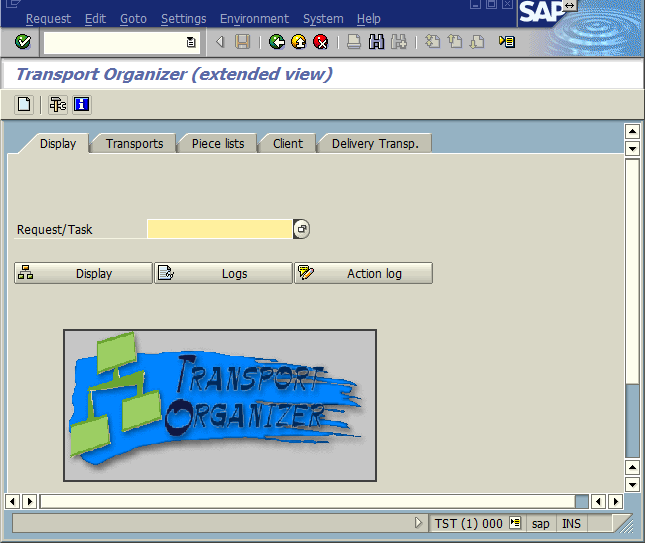Open the status bar system info selector icon
This screenshot has width=645, height=543.
(515, 523)
